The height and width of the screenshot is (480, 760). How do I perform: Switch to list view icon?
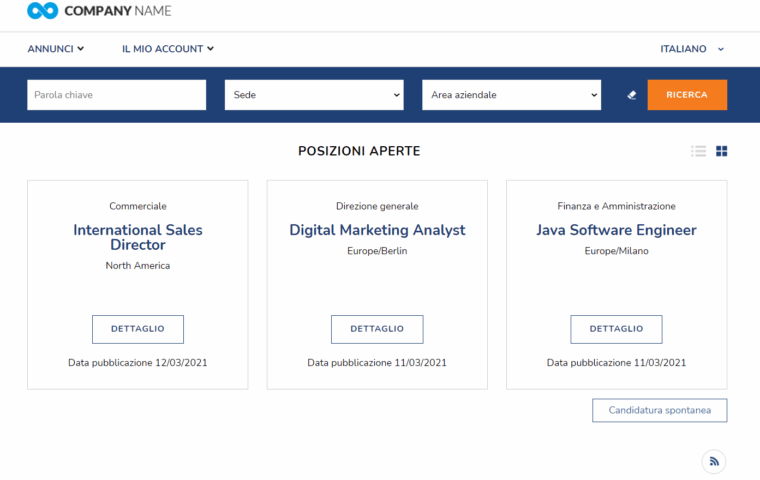click(698, 151)
